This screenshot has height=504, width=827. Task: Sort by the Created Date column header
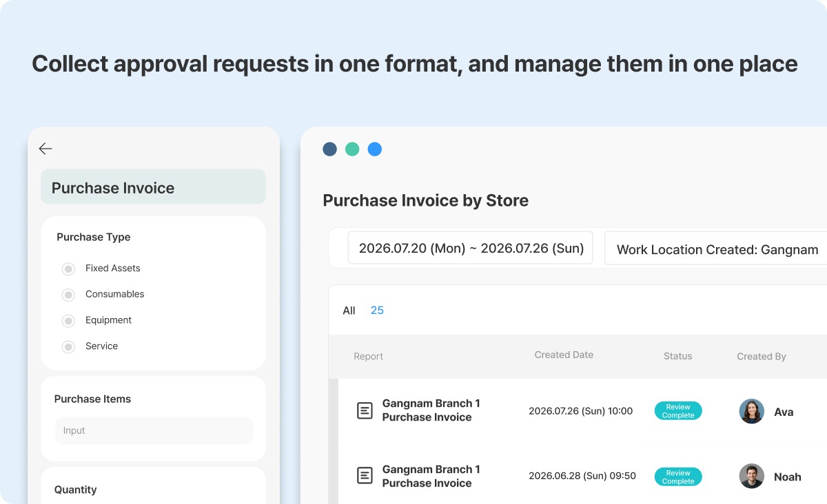point(564,355)
